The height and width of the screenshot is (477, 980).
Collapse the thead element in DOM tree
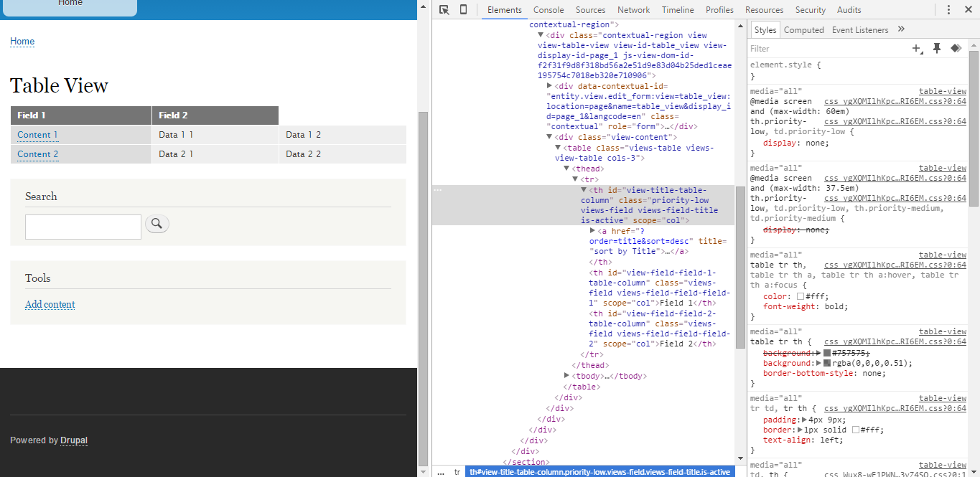click(x=566, y=169)
